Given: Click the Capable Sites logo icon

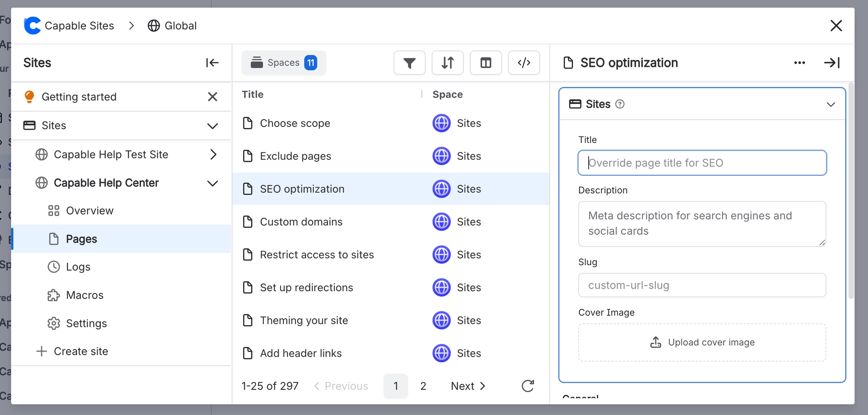Looking at the screenshot, I should coord(32,25).
